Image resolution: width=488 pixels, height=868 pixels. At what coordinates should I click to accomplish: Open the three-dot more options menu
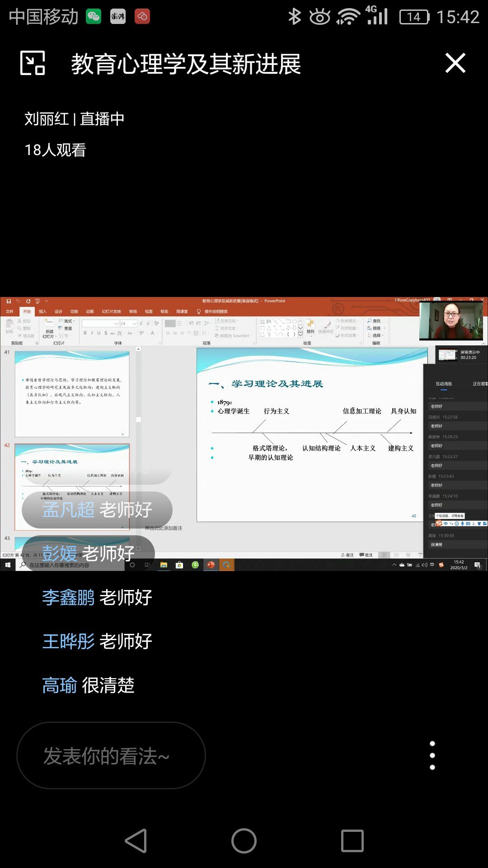432,755
